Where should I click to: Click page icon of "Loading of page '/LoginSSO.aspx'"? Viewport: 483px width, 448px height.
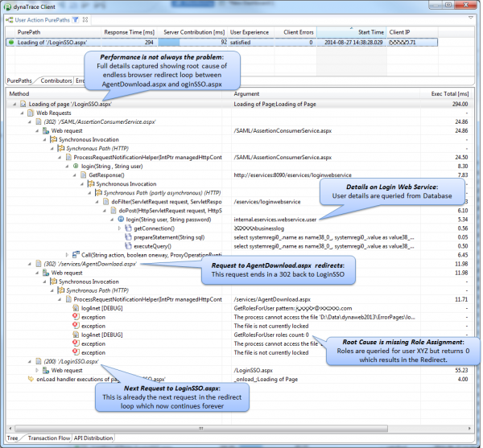pyautogui.click(x=23, y=104)
